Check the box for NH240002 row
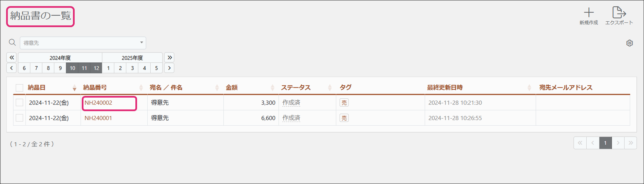The width and height of the screenshot is (644, 184). tap(19, 103)
